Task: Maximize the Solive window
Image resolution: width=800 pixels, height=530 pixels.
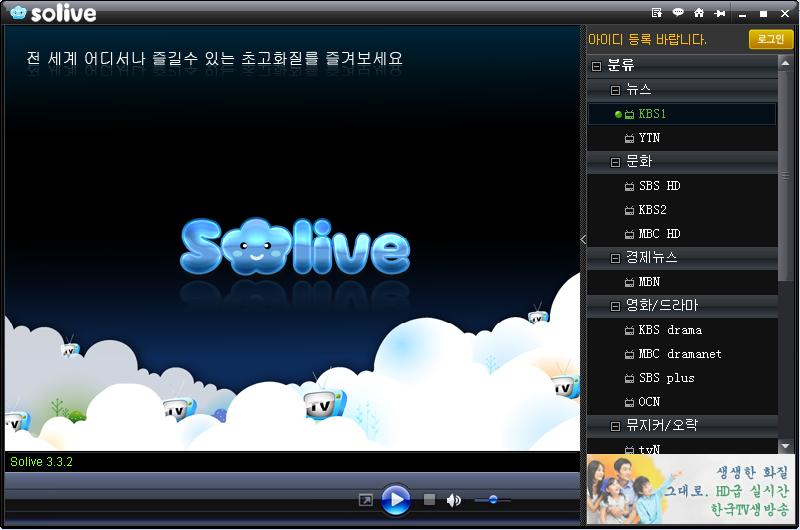Action: [x=763, y=14]
